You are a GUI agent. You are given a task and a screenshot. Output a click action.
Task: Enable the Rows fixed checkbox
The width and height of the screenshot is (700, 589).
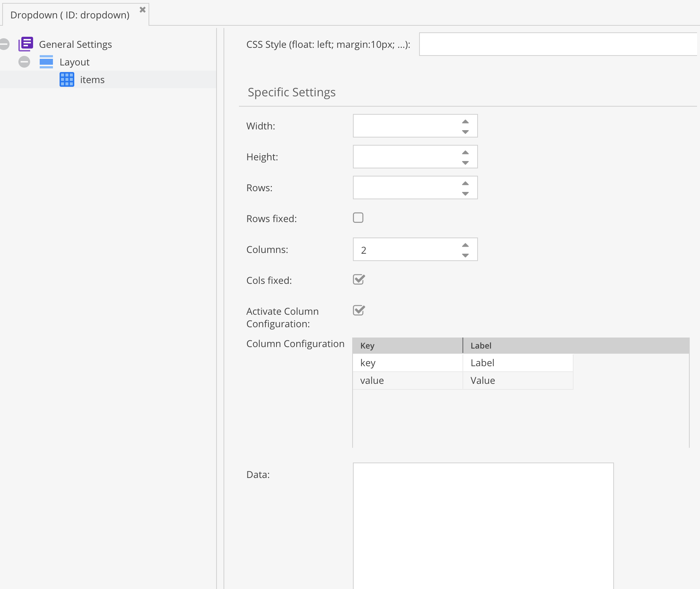[358, 218]
